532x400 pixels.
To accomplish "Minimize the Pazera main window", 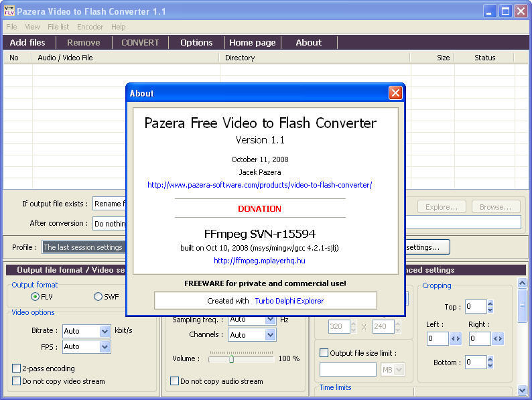I will (x=489, y=11).
